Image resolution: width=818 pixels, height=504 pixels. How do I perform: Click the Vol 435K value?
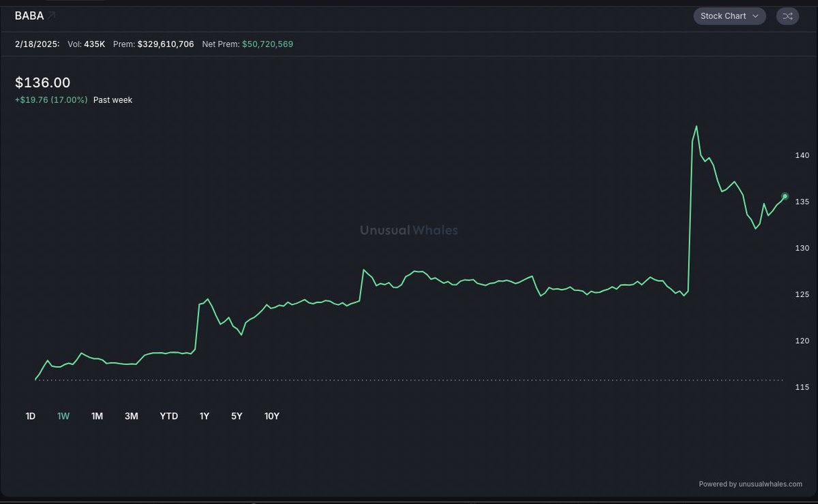click(95, 44)
